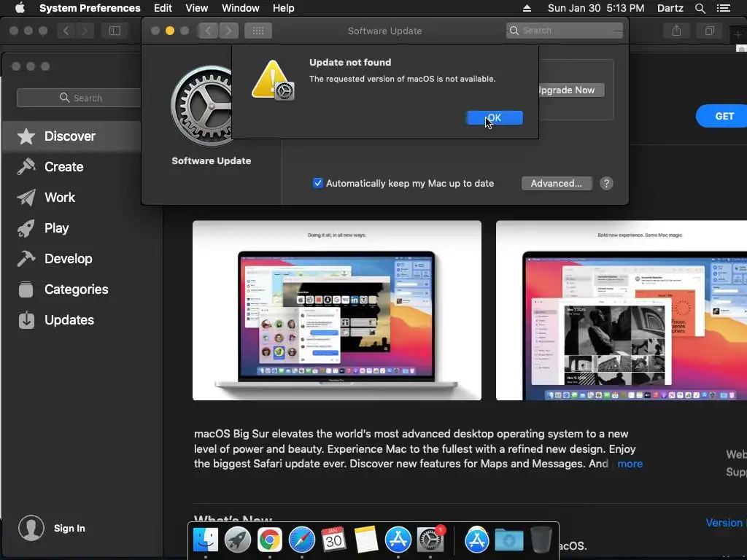This screenshot has width=747, height=560.
Task: Open the Advanced… options in Software Update
Action: pyautogui.click(x=557, y=183)
